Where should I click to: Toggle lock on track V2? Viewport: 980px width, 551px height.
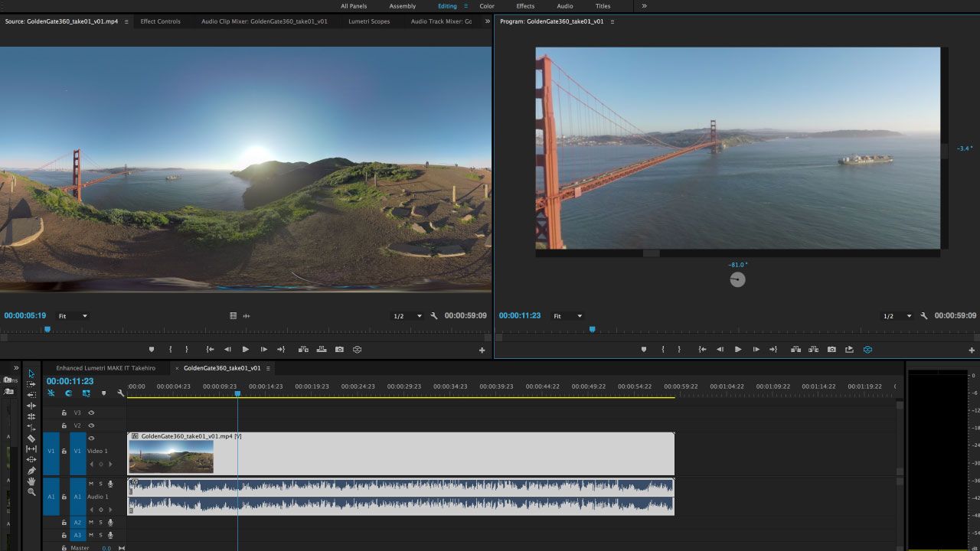click(x=64, y=425)
